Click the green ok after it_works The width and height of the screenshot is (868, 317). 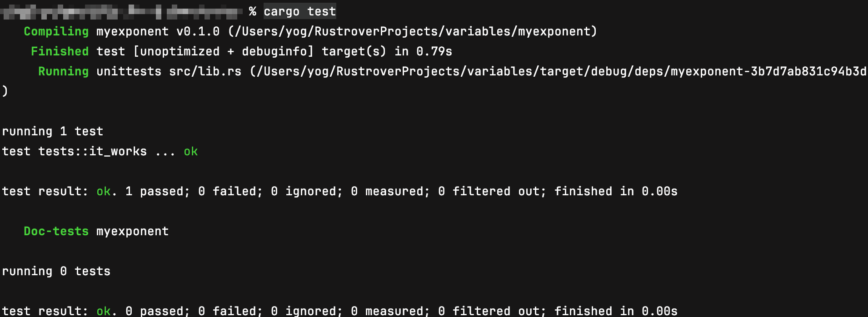[191, 151]
